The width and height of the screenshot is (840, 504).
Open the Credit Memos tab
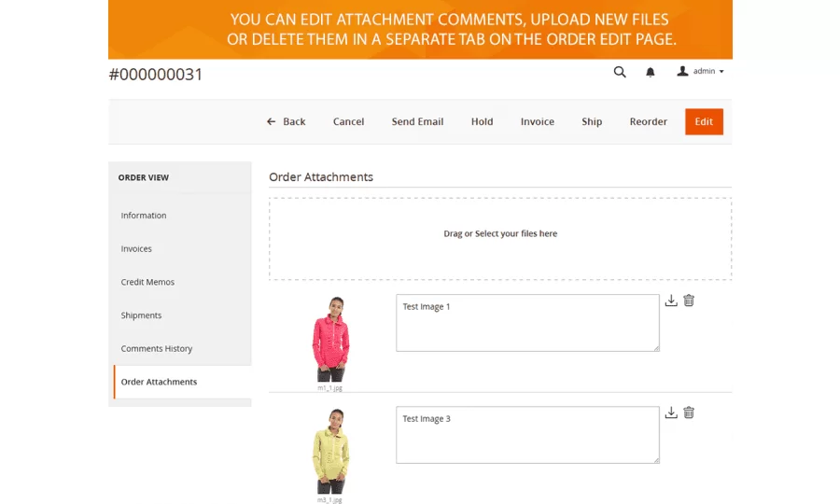pos(147,282)
